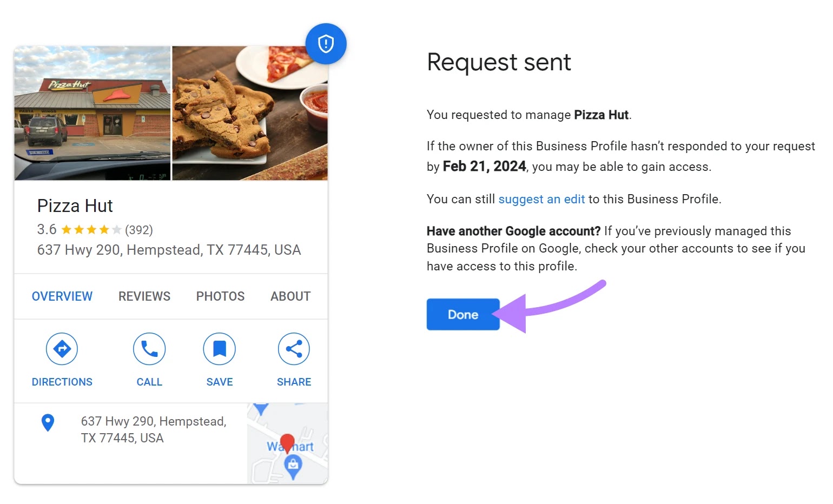Open the cookie pizza food photo
The width and height of the screenshot is (833, 504).
pos(250,113)
